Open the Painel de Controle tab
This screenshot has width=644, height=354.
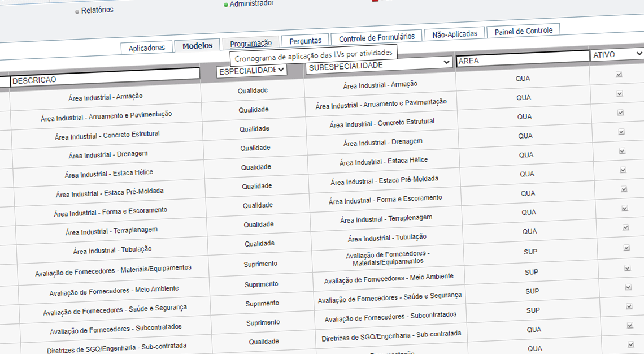tap(523, 32)
